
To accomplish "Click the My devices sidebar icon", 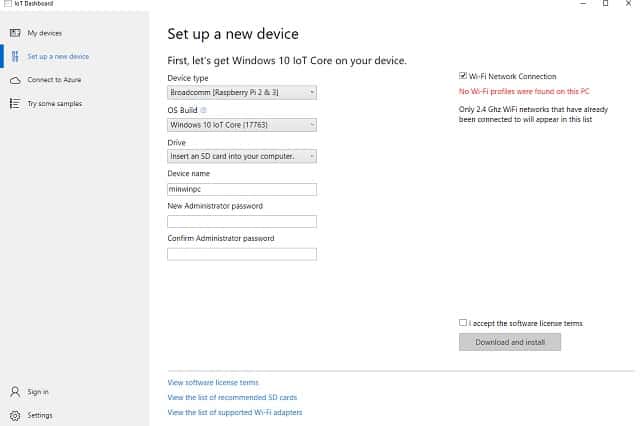I will tap(15, 33).
